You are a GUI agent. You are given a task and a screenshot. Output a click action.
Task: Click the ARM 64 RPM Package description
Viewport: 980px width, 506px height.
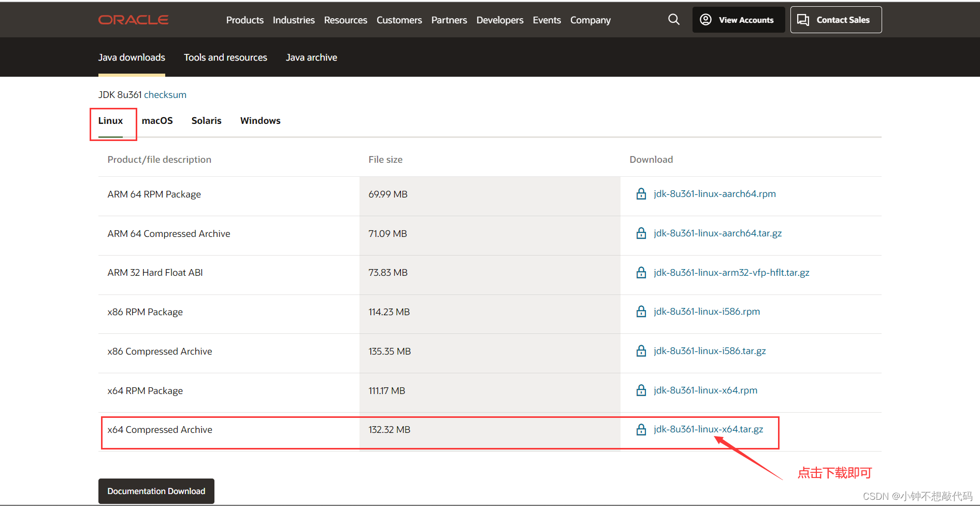tap(154, 194)
